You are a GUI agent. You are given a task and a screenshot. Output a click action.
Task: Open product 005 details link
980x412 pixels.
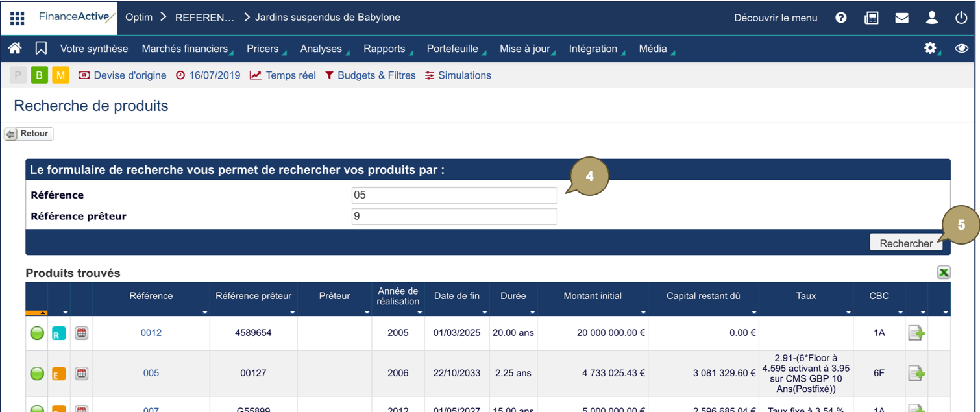click(151, 373)
